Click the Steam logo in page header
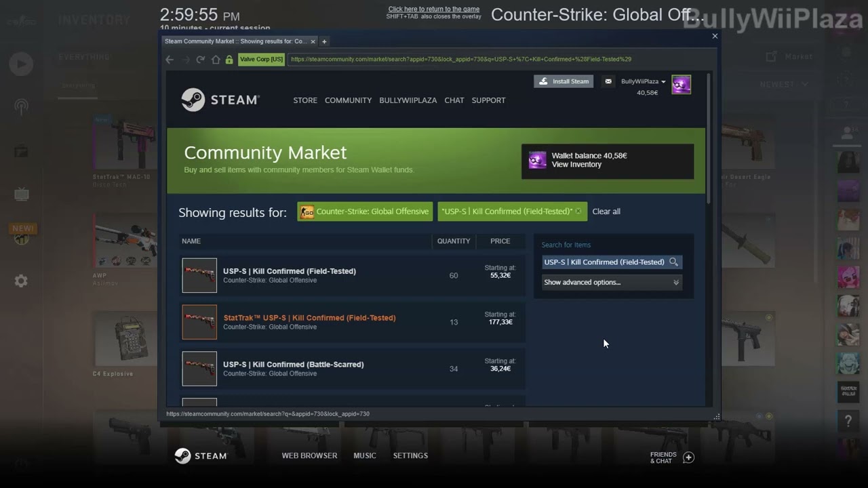Viewport: 868px width, 488px height. point(220,100)
